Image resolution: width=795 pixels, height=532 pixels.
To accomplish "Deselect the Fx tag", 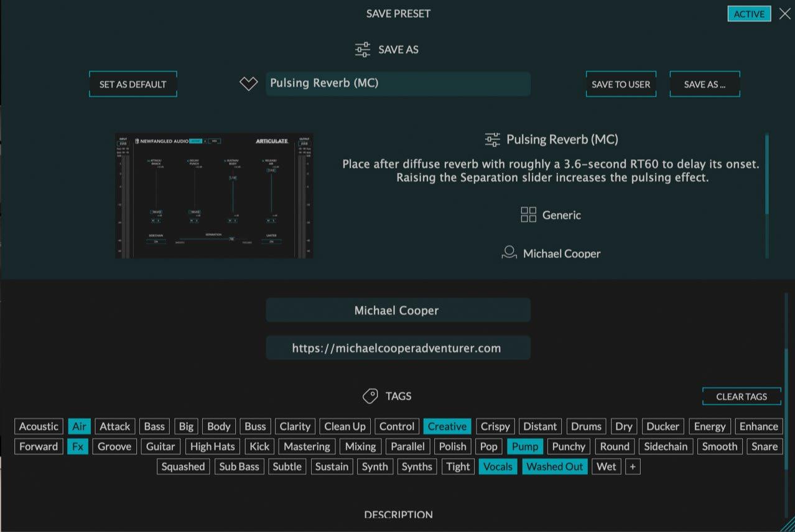I will point(78,446).
